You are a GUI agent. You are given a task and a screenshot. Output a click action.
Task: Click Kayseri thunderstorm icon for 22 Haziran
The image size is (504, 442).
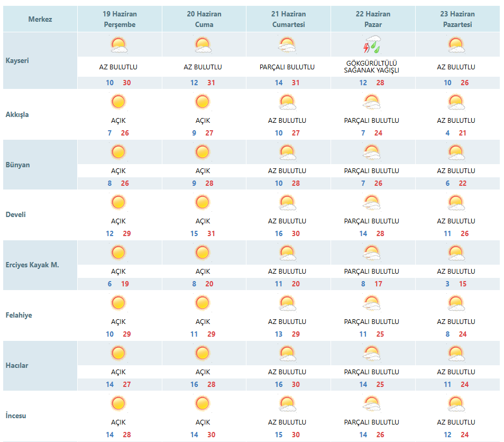[372, 44]
